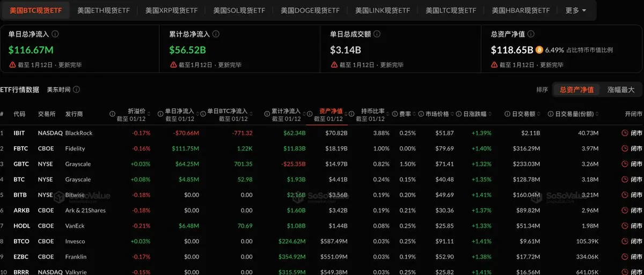Click warning triangle under $56.52B

coord(173,64)
